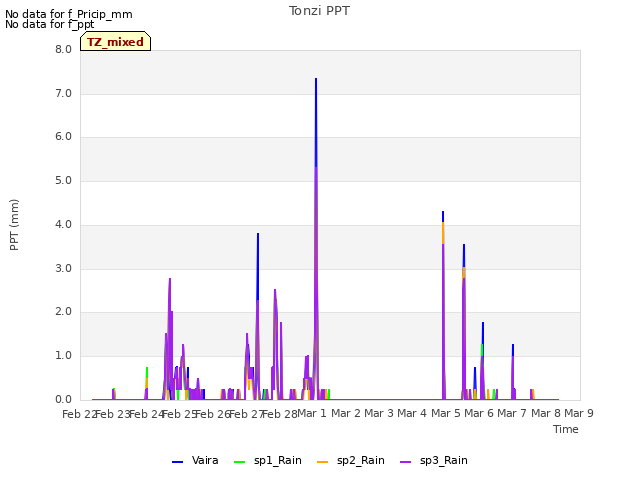The image size is (640, 480).
Task: Toggle the sp3_Rain legend entry
Action: tap(434, 461)
